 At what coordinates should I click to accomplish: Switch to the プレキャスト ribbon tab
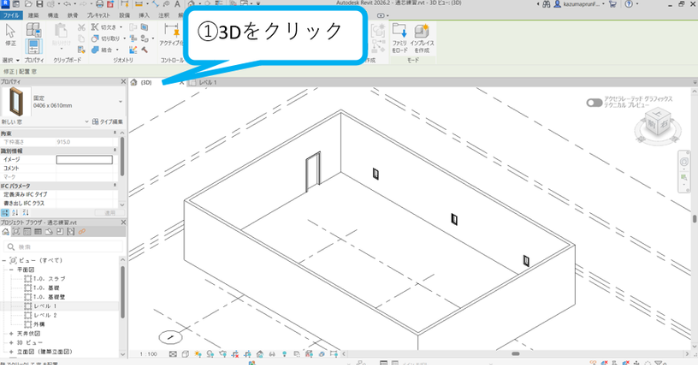[98, 15]
